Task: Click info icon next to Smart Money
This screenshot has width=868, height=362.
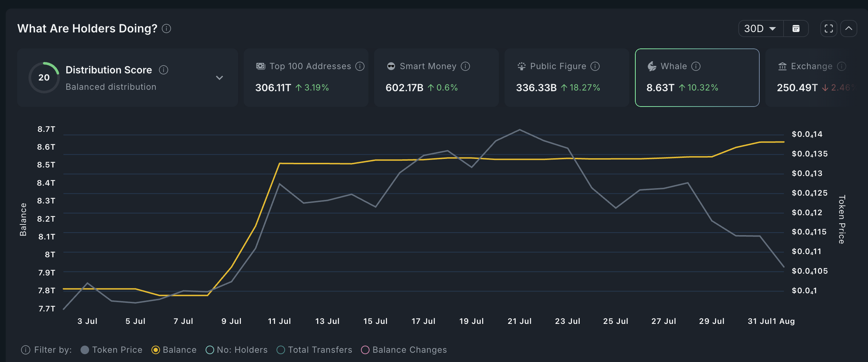Action: [x=465, y=66]
